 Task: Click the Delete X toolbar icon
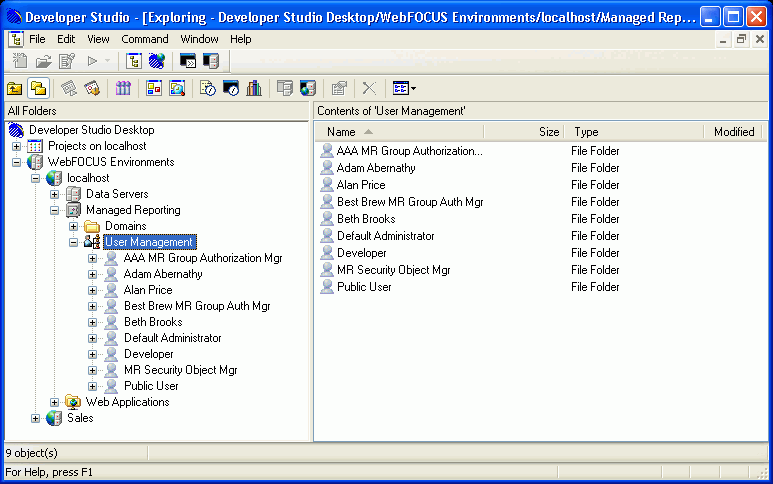pos(369,89)
